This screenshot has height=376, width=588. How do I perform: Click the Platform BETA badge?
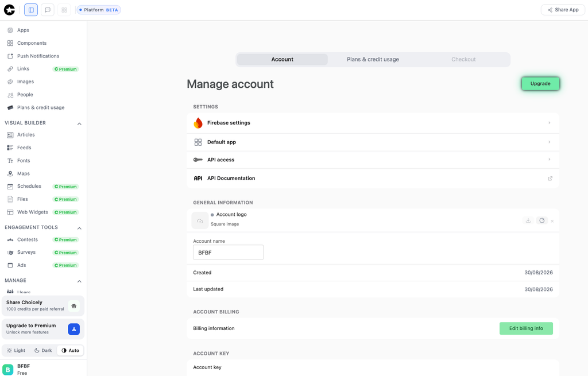(x=99, y=10)
